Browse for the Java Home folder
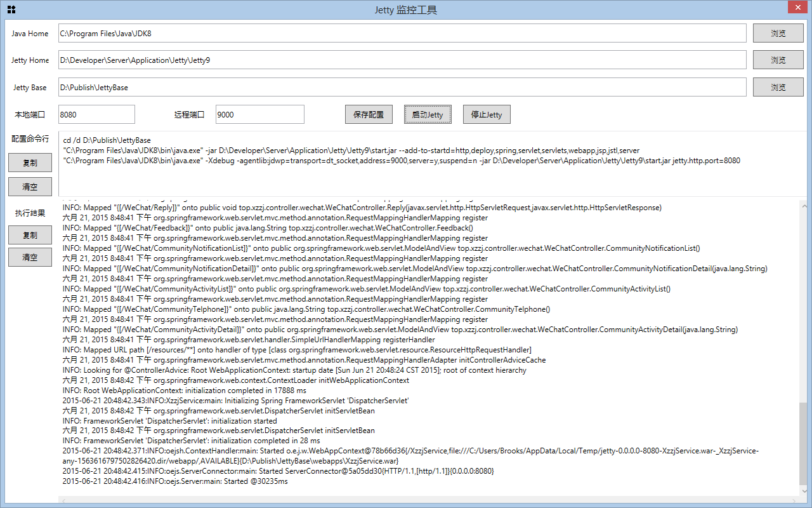Viewport: 812px width, 508px height. [778, 34]
